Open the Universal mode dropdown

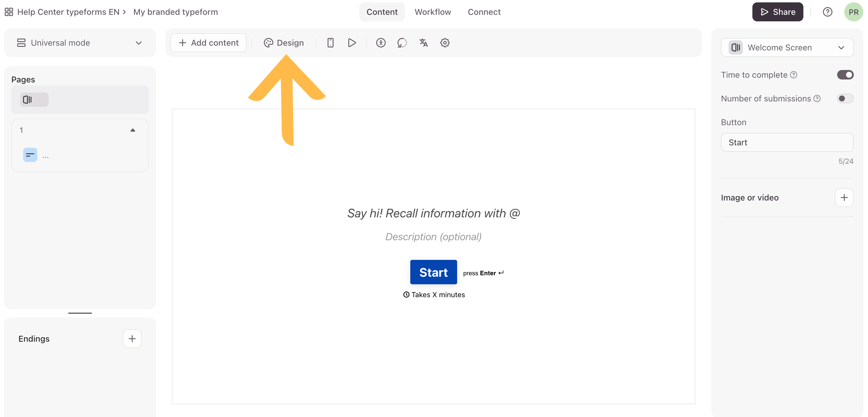80,43
